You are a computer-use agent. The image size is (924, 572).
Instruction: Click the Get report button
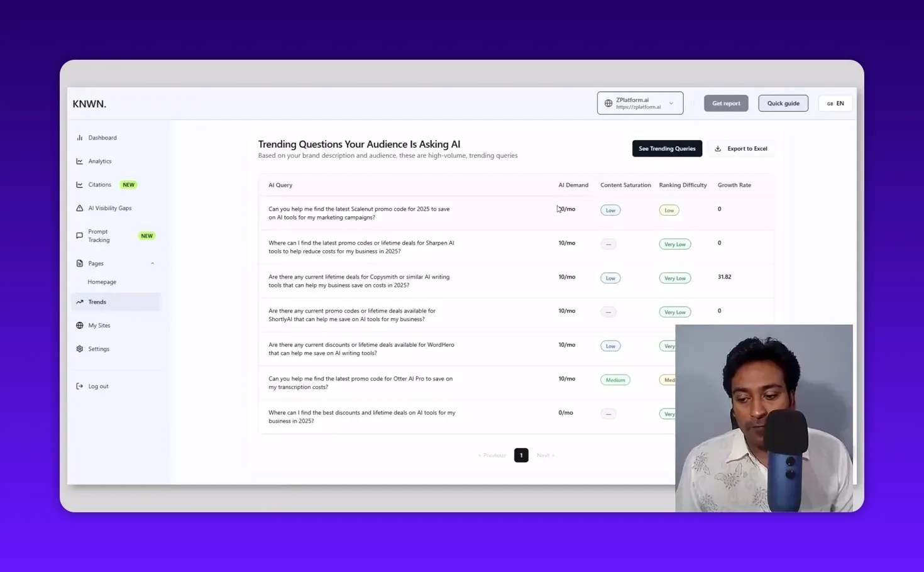[726, 102]
